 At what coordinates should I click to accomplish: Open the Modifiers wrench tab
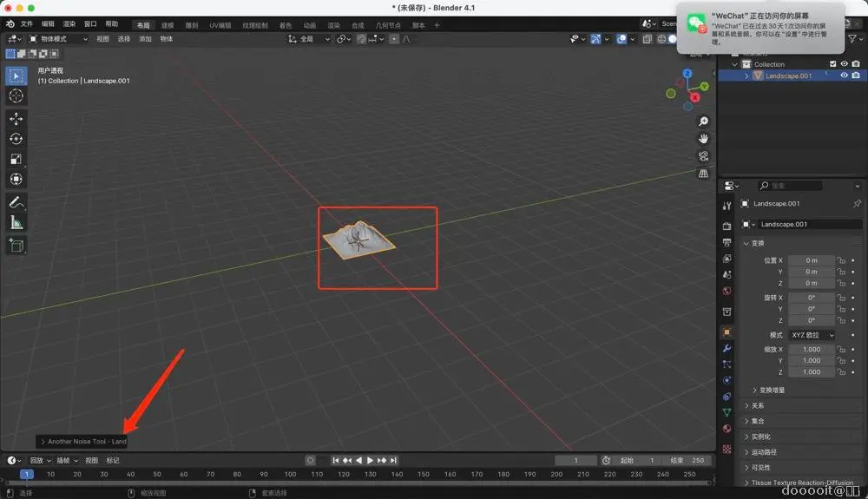[x=727, y=348]
